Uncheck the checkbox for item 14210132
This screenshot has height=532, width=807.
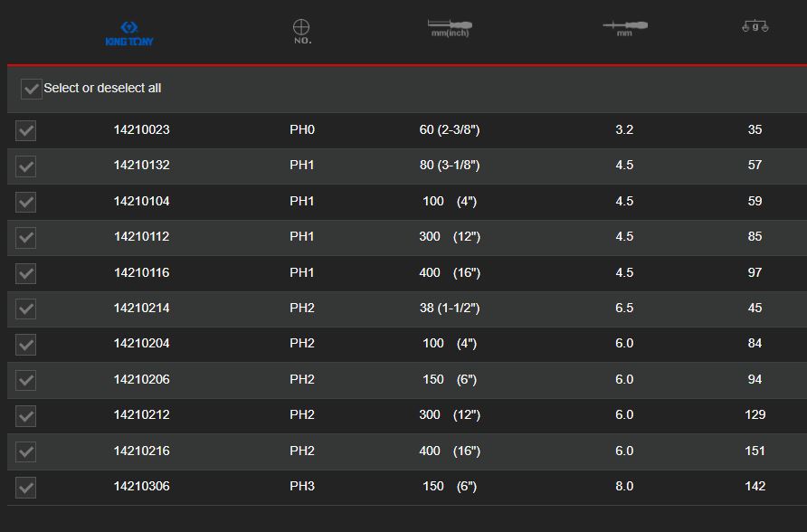(26, 166)
